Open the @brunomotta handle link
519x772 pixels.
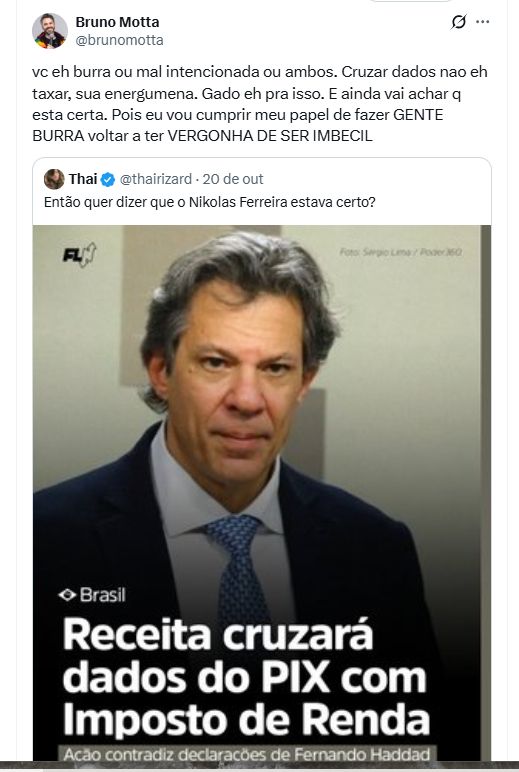click(119, 40)
